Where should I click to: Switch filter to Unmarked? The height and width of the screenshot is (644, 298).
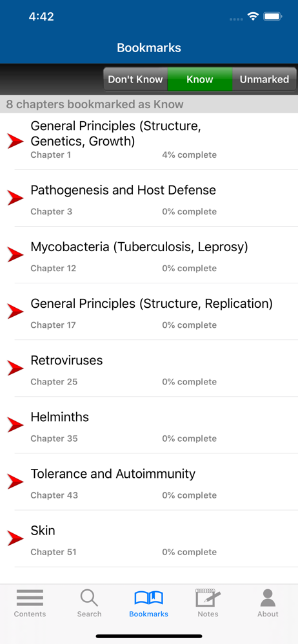point(264,79)
